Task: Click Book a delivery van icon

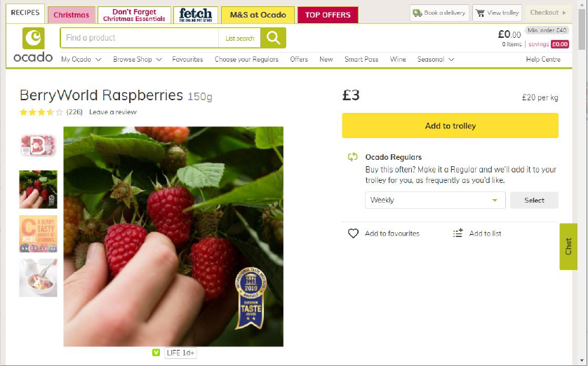Action: point(417,13)
